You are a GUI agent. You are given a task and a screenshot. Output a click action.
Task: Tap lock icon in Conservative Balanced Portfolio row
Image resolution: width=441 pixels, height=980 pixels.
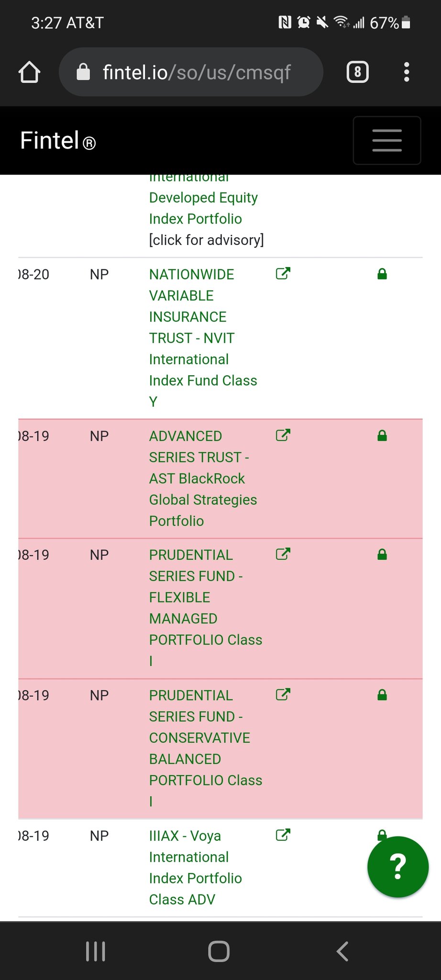pyautogui.click(x=382, y=695)
